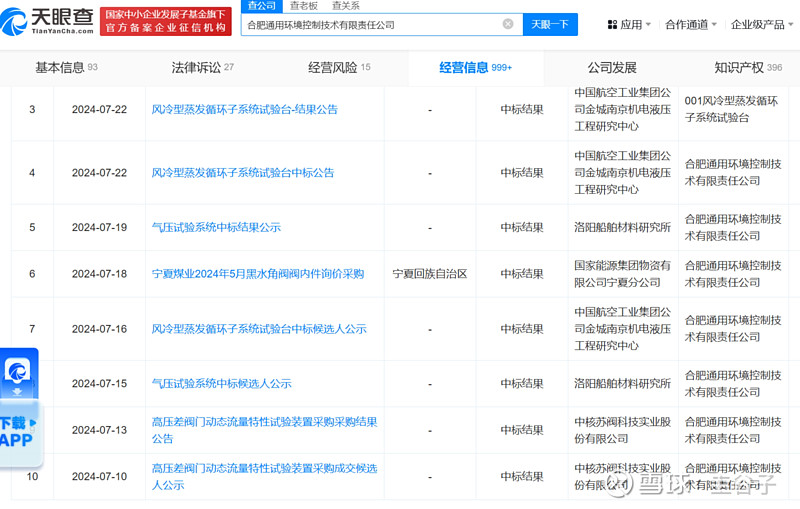The width and height of the screenshot is (800, 509).
Task: Click 001风冷型蒸发循环子系统试验台 cell
Action: click(x=731, y=109)
